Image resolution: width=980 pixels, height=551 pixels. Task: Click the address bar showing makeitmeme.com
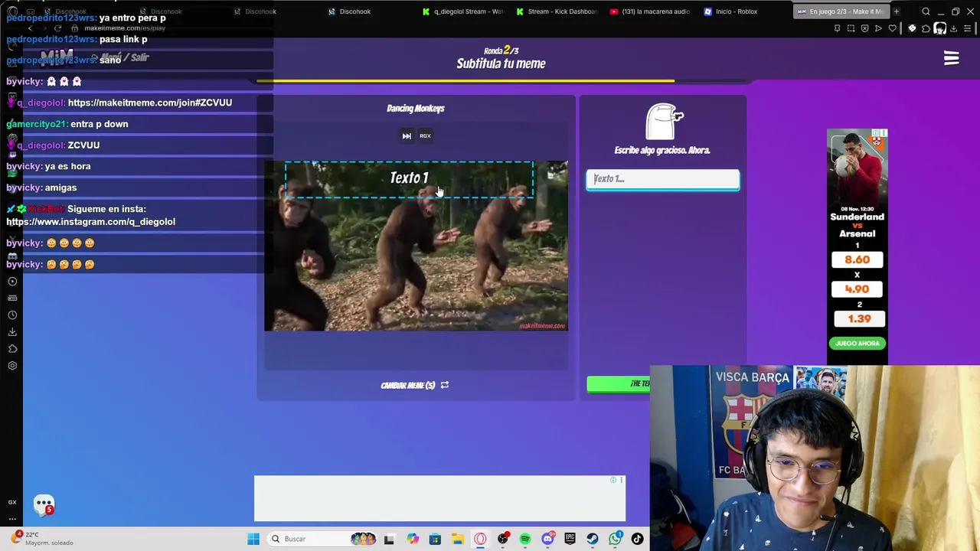tap(125, 28)
